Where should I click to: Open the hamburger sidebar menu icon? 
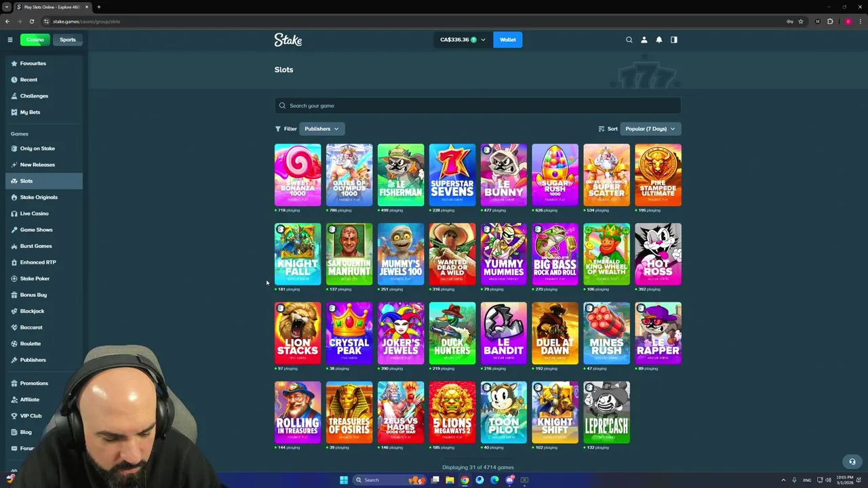(x=10, y=39)
